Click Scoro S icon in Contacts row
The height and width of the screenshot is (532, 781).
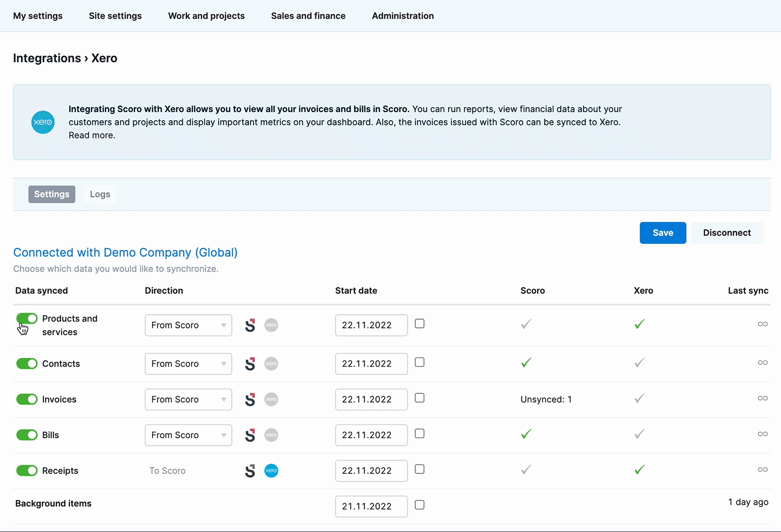[x=250, y=364]
